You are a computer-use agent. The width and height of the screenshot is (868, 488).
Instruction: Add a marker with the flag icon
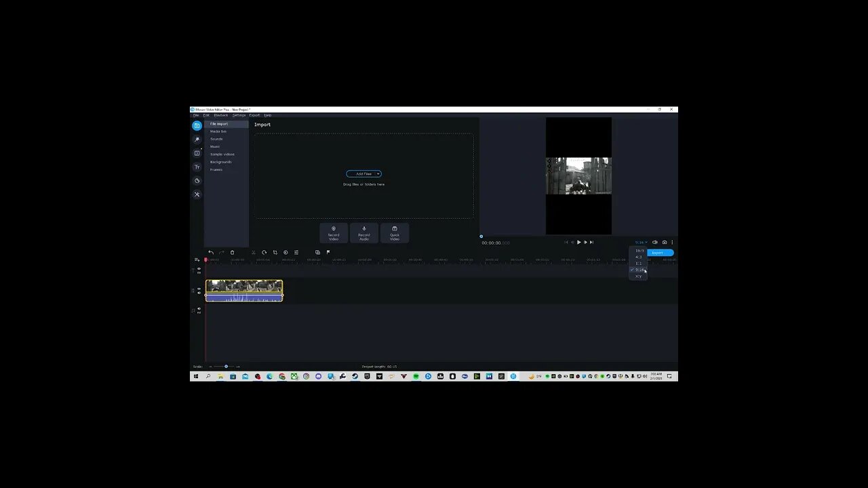[328, 252]
